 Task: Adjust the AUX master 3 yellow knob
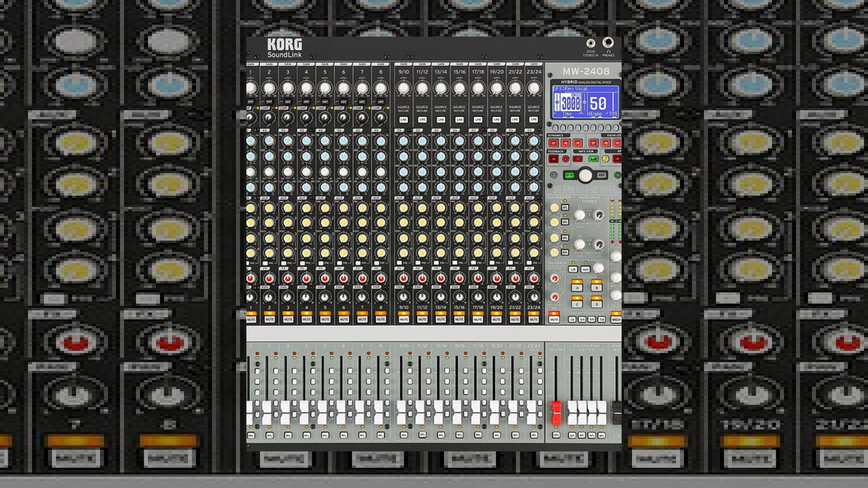pyautogui.click(x=554, y=238)
